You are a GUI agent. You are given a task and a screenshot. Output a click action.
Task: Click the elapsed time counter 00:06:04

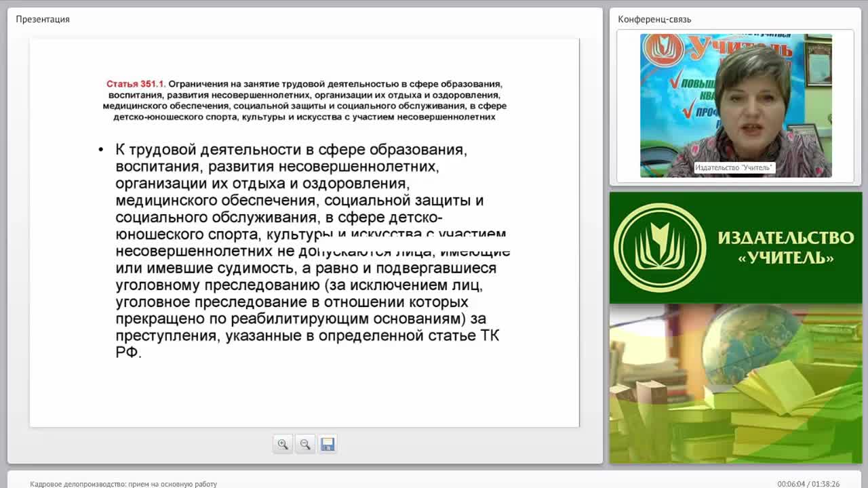tap(791, 484)
